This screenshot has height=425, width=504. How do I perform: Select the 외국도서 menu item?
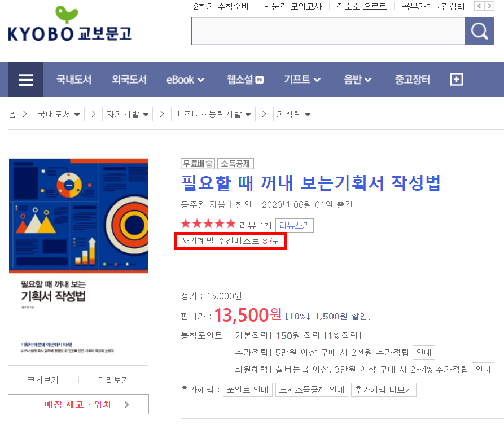[129, 80]
